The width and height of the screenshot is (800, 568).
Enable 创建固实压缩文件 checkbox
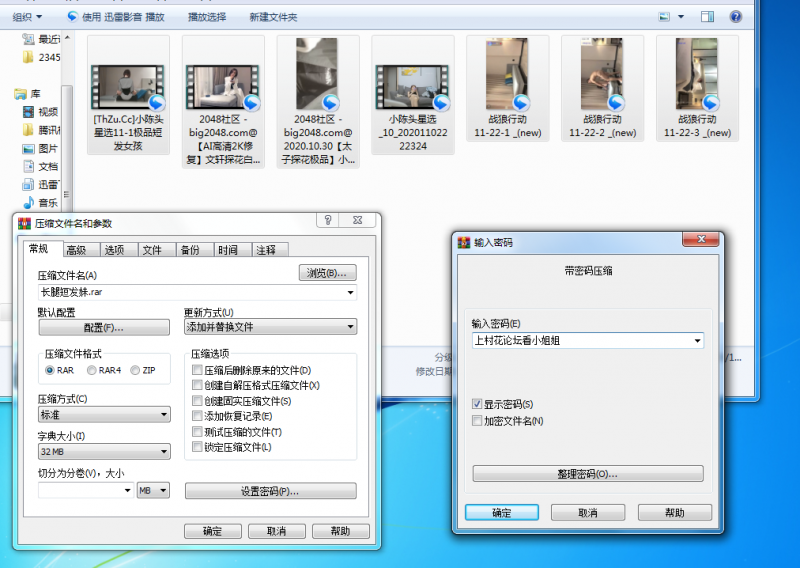tap(197, 401)
